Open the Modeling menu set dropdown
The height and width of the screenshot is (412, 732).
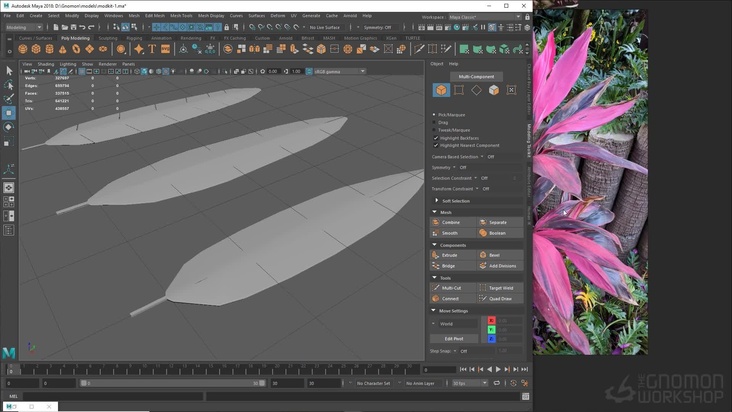tap(24, 27)
